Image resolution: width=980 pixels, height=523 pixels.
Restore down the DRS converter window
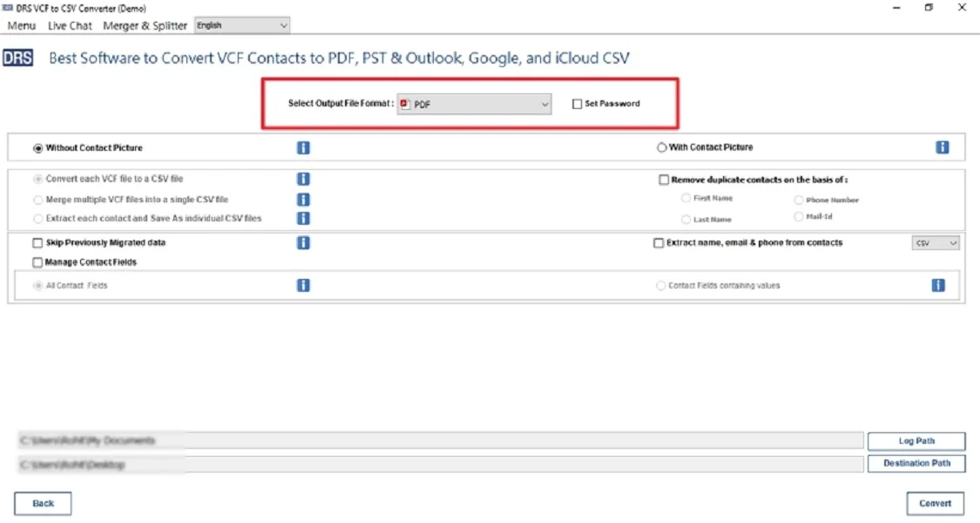click(x=929, y=8)
